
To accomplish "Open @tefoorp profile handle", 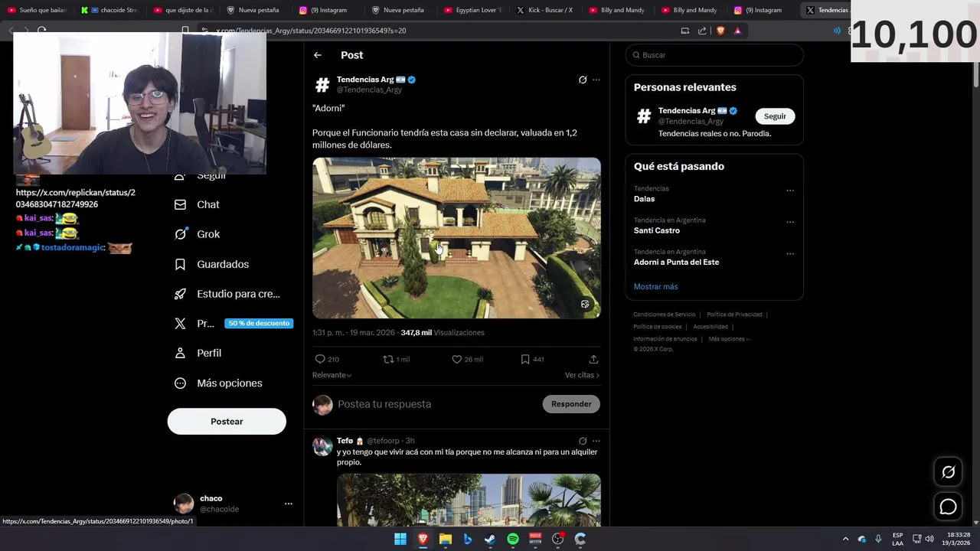I will (383, 441).
